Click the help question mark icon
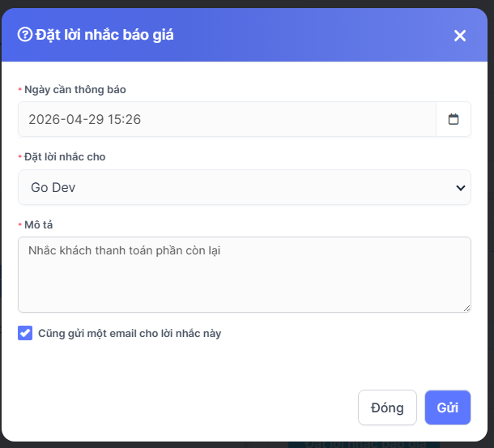This screenshot has height=448, width=494. pyautogui.click(x=24, y=35)
